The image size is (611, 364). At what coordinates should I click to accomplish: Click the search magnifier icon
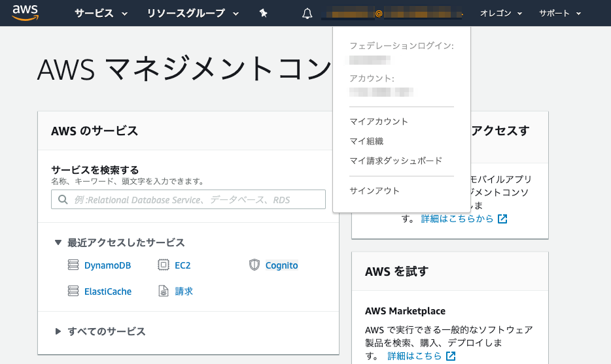[63, 199]
